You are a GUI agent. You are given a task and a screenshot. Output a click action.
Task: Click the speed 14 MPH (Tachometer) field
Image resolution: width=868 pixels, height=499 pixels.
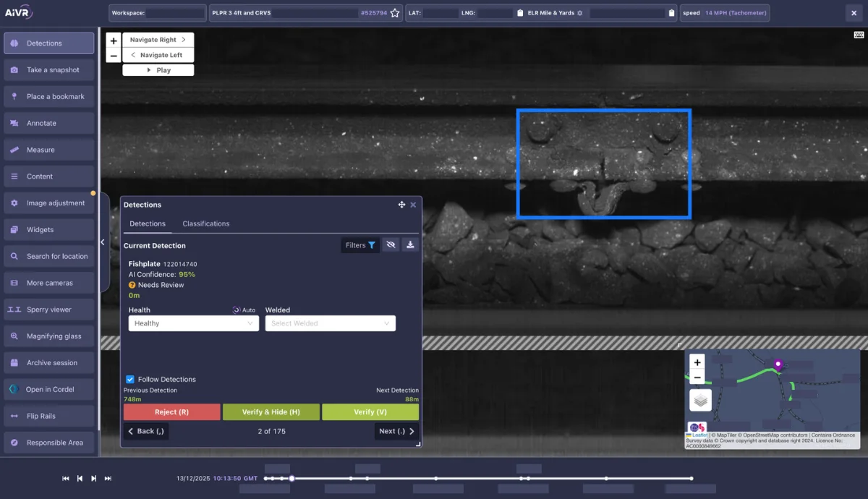click(x=724, y=13)
